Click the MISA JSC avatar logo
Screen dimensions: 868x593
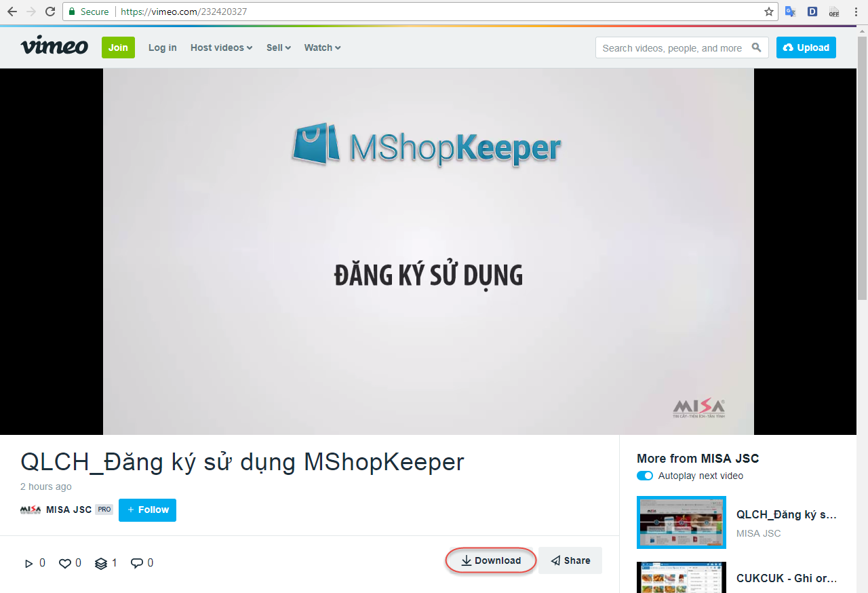click(x=31, y=510)
